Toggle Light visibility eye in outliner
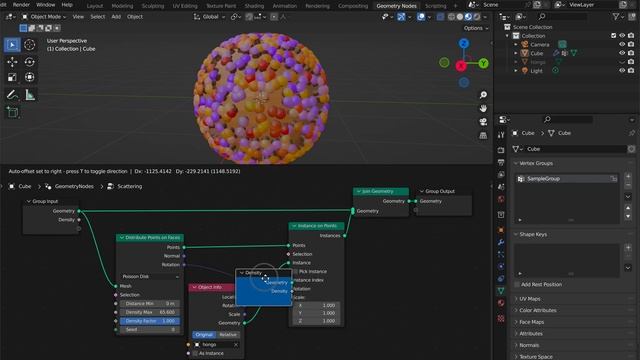Image resolution: width=640 pixels, height=360 pixels. [x=622, y=71]
